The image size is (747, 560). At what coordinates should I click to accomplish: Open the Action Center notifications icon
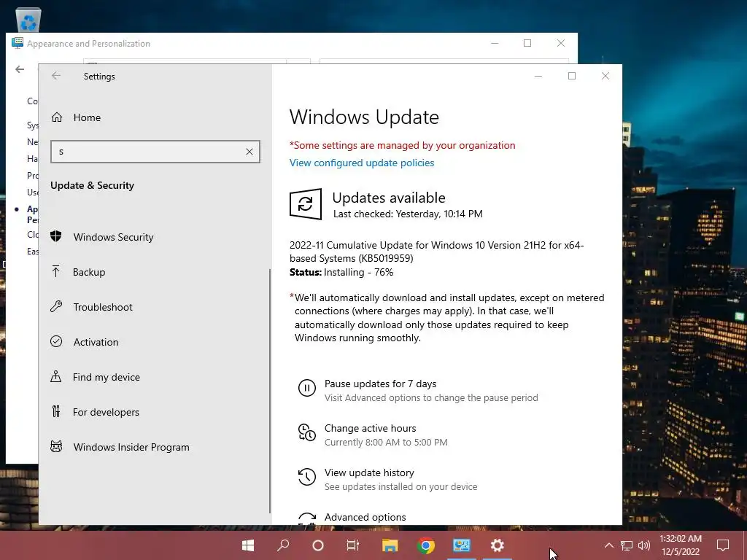click(723, 545)
